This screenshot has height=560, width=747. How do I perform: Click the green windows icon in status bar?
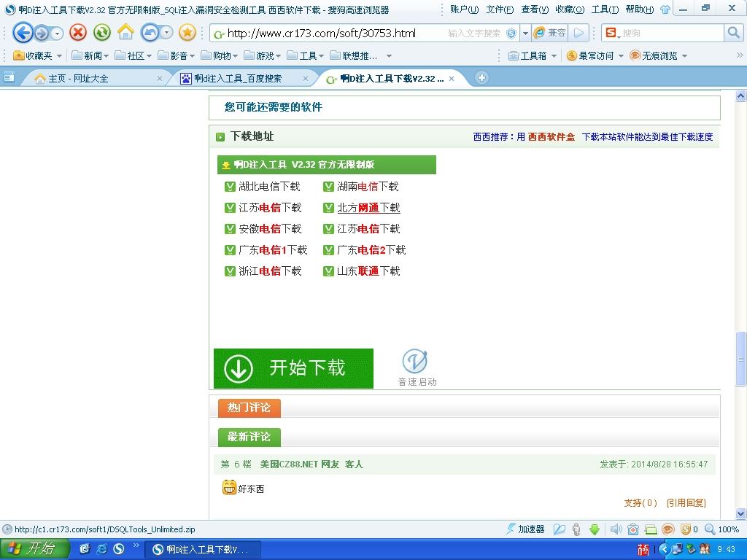click(x=650, y=529)
